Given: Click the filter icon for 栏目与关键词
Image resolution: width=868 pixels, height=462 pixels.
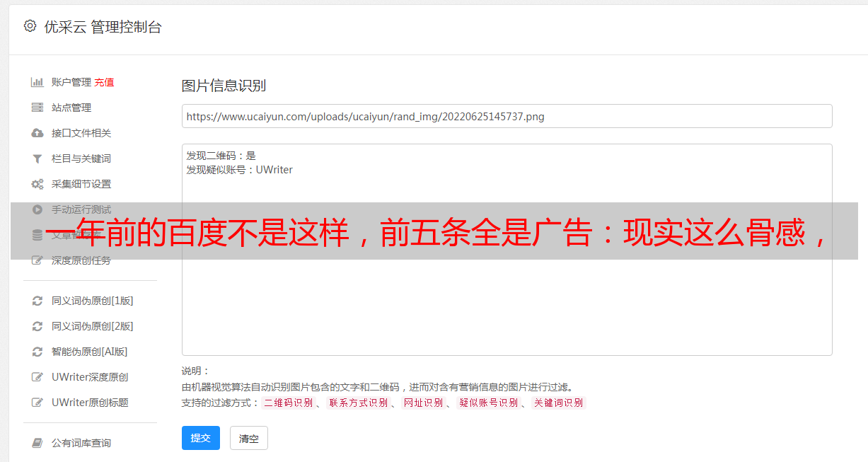Looking at the screenshot, I should tap(37, 158).
